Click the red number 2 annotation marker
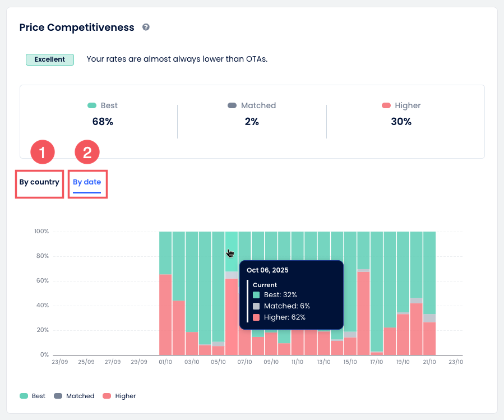 [x=87, y=152]
